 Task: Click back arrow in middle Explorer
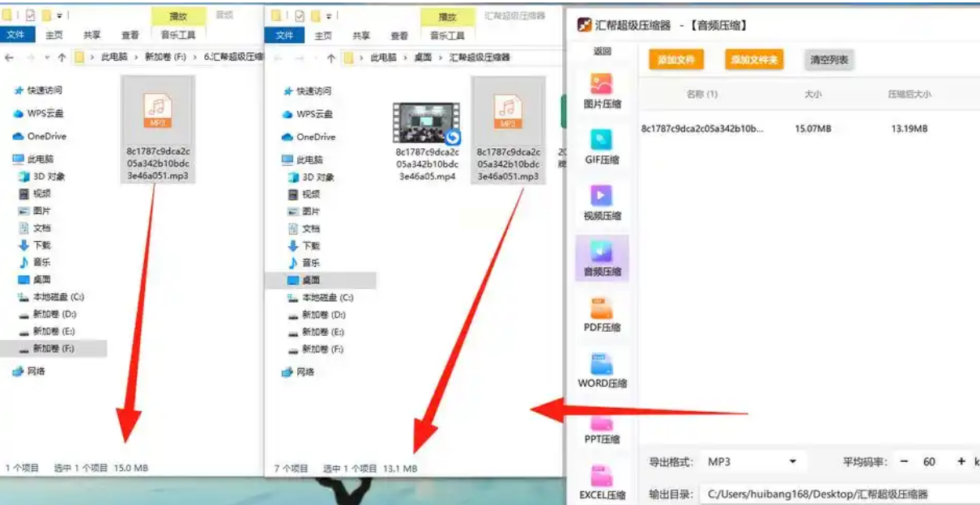pos(279,57)
